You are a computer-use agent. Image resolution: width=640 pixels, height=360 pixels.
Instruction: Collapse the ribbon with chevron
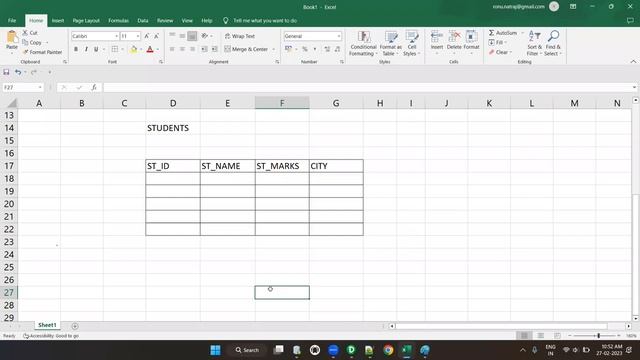click(633, 62)
